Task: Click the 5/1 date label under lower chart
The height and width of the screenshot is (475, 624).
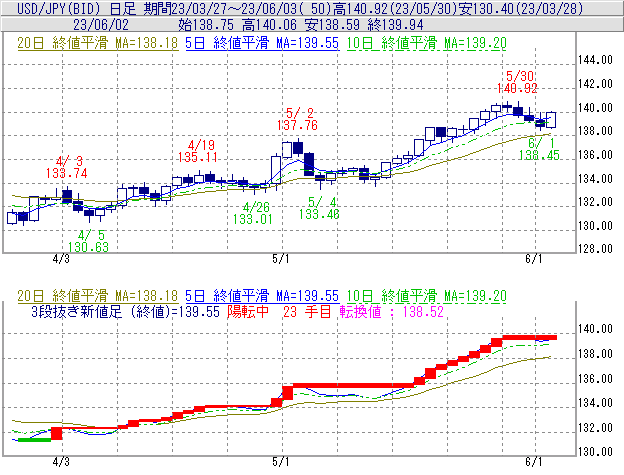Action: tap(281, 462)
